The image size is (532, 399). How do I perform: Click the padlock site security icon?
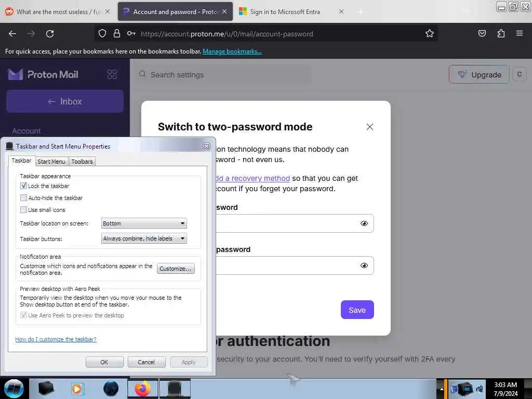(117, 33)
